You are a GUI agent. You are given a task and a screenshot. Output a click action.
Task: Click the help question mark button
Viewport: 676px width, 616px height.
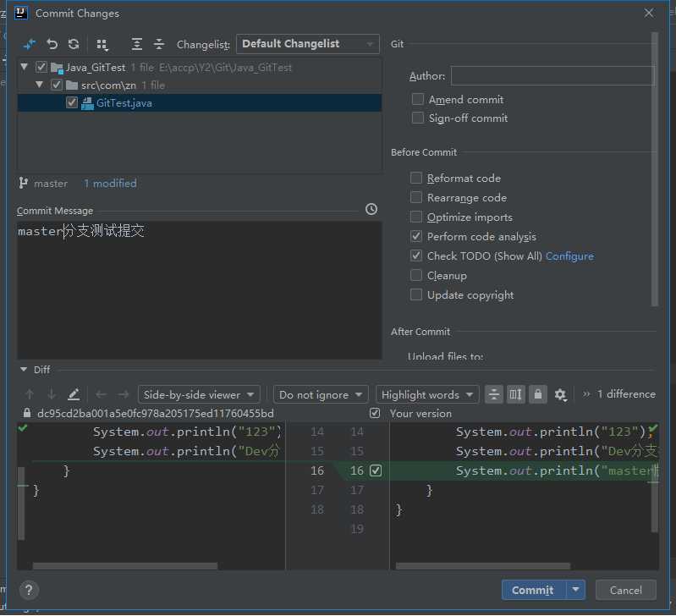point(29,590)
